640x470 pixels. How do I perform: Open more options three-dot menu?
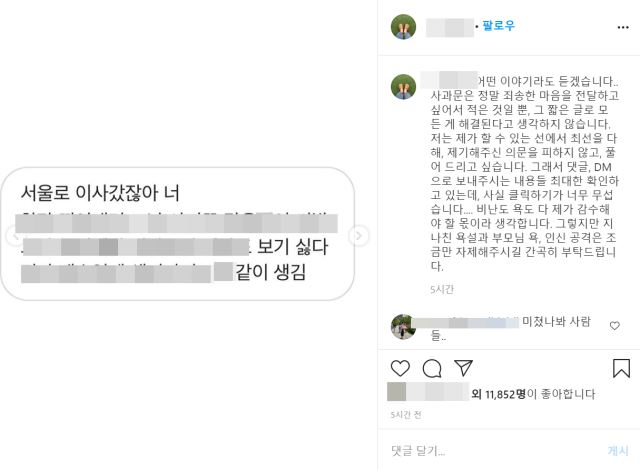click(623, 27)
